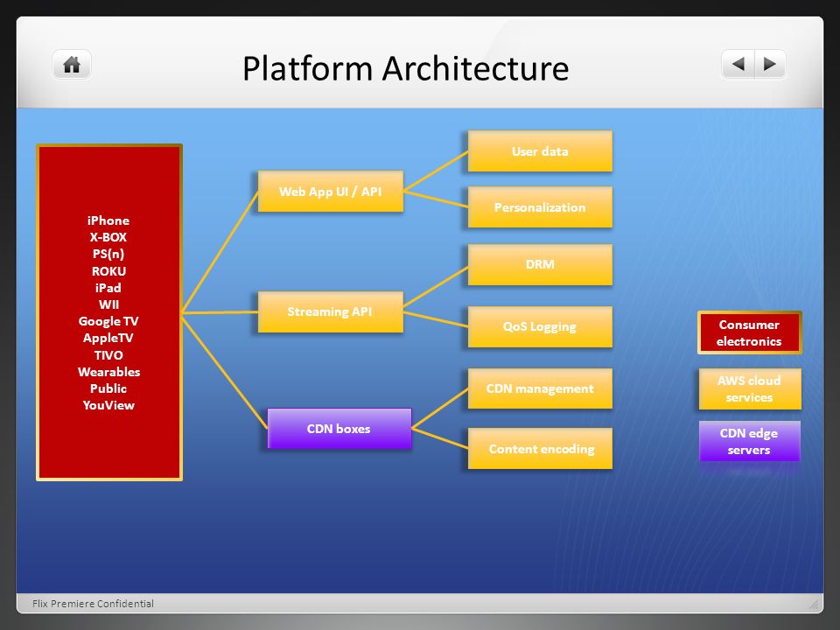Click the iPhone entry in device list
Screen dimensions: 840x630
(108, 220)
